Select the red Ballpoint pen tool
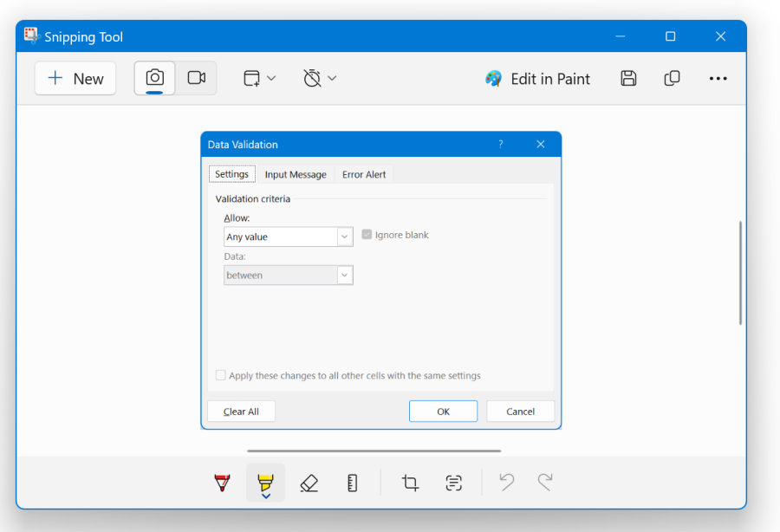This screenshot has width=780, height=532. pyautogui.click(x=222, y=483)
